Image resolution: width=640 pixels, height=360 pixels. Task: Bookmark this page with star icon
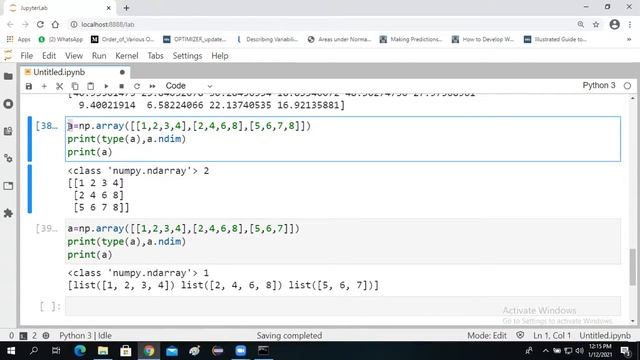[x=596, y=24]
